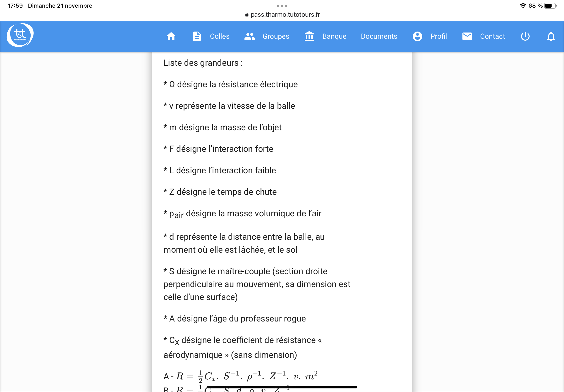Open the Profil page link
Image resolution: width=564 pixels, height=392 pixels.
tap(438, 36)
